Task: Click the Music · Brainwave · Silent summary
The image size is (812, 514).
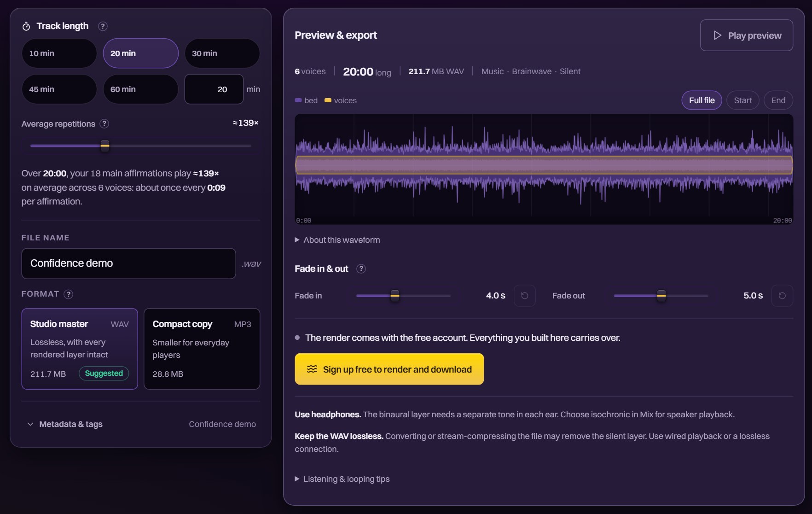Action: tap(531, 71)
